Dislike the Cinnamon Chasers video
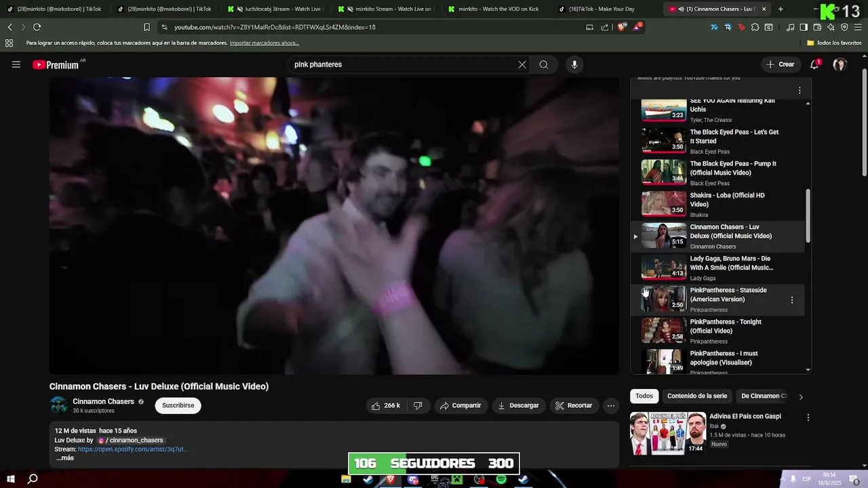This screenshot has width=868, height=488. [x=418, y=405]
